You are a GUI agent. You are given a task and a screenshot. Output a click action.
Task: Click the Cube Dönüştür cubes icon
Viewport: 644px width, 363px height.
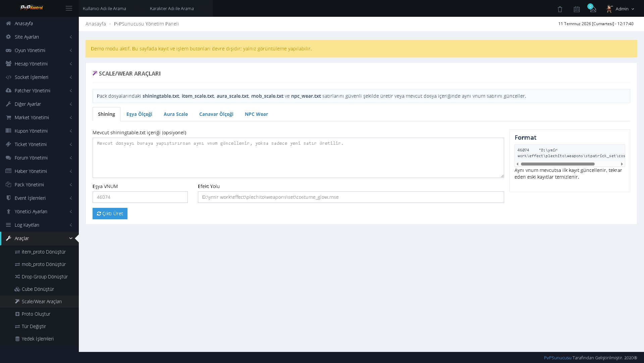pos(17,289)
